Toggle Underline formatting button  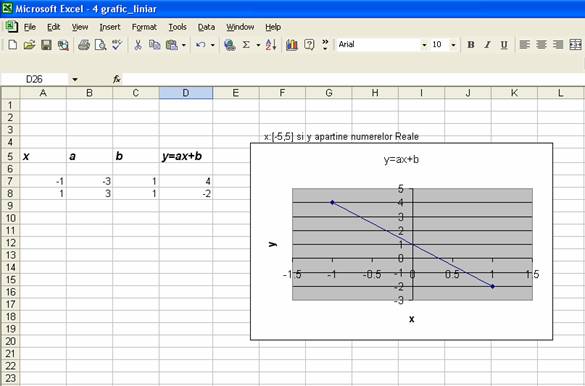coord(504,45)
